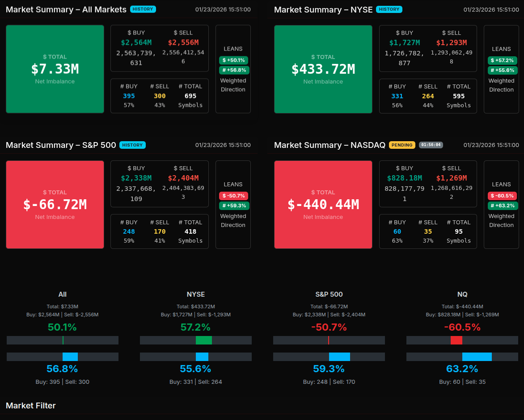The height and width of the screenshot is (420, 524).
Task: Select the S&P 500 HISTORY badge
Action: tap(132, 145)
